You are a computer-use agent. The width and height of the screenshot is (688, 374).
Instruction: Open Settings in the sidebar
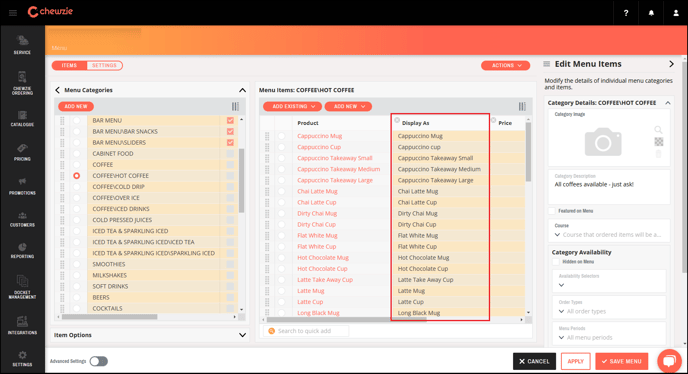tap(22, 358)
